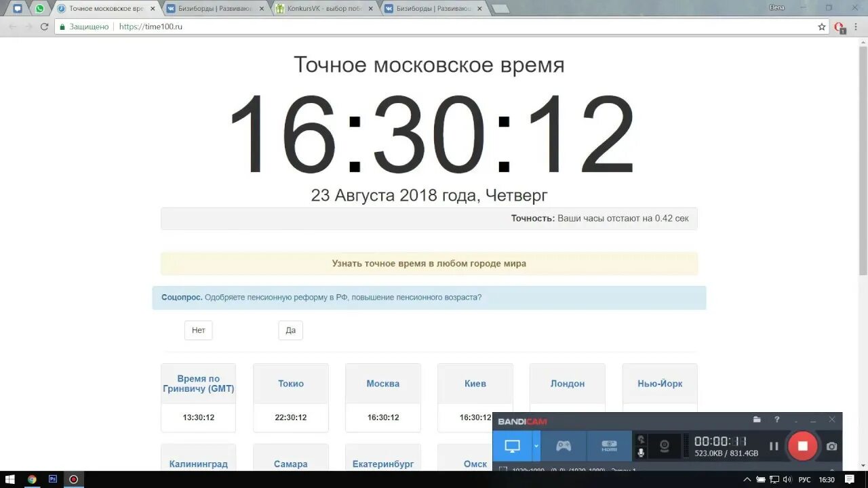
Task: Open the red extension icon in Chrome toolbar
Action: (x=840, y=27)
